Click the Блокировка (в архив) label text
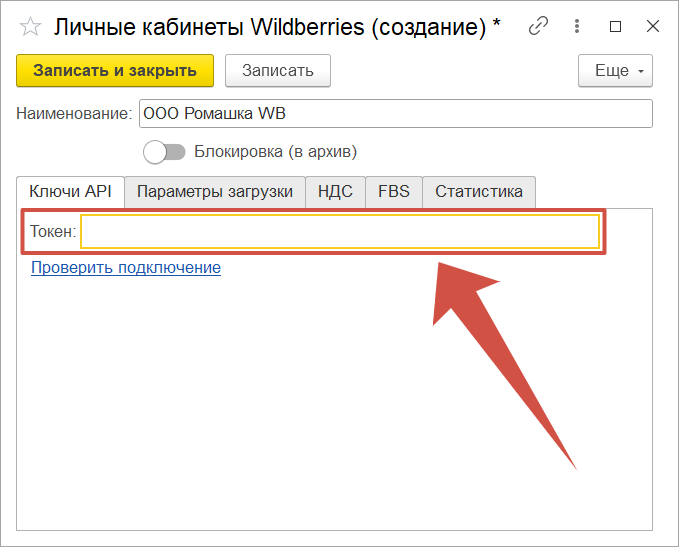This screenshot has width=679, height=547. click(x=275, y=152)
